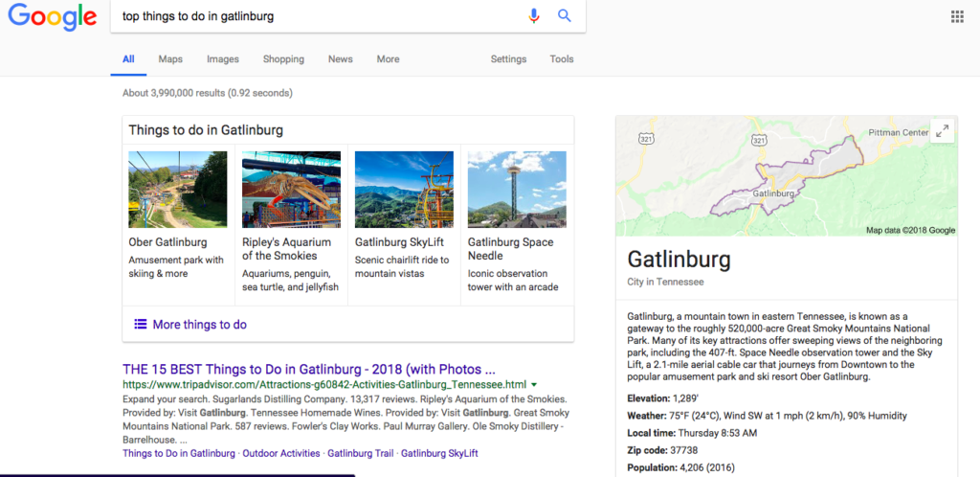Select the Ober Gatlinburg photo thumbnail

(x=177, y=190)
